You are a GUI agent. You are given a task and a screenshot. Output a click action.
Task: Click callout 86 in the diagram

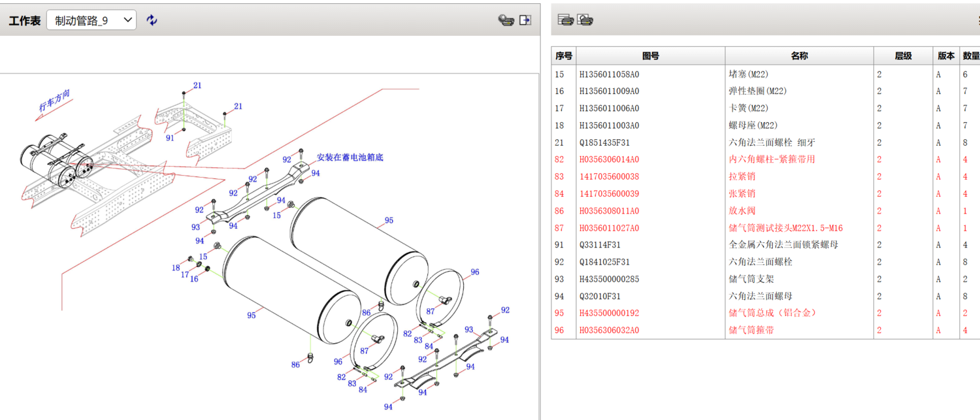point(295,365)
